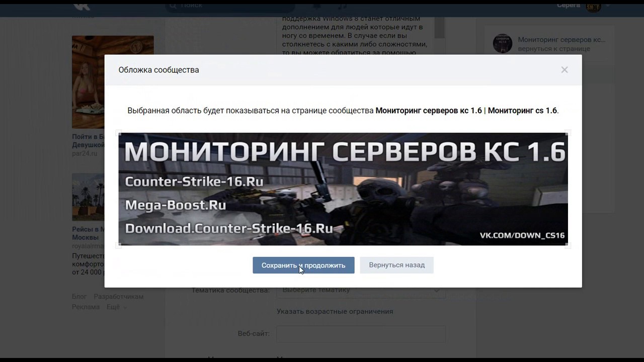Click the Поиск search field in header

tap(230, 6)
